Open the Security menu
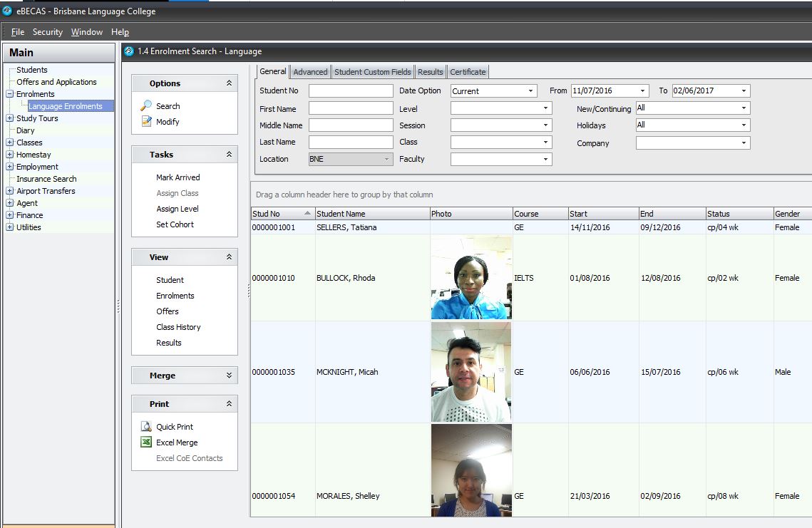This screenshot has height=528, width=812. click(47, 32)
